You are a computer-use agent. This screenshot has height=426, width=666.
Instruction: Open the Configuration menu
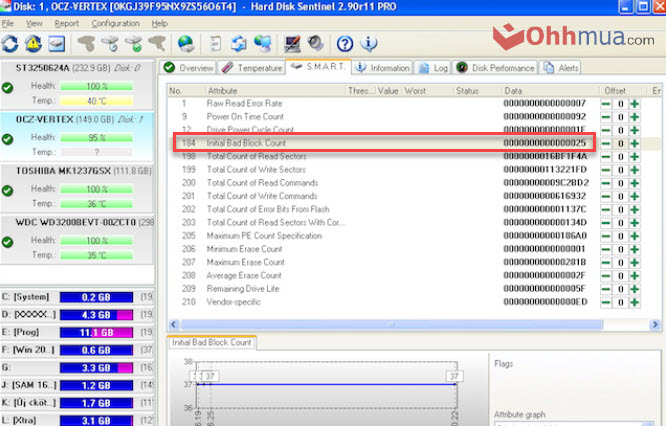tap(116, 24)
